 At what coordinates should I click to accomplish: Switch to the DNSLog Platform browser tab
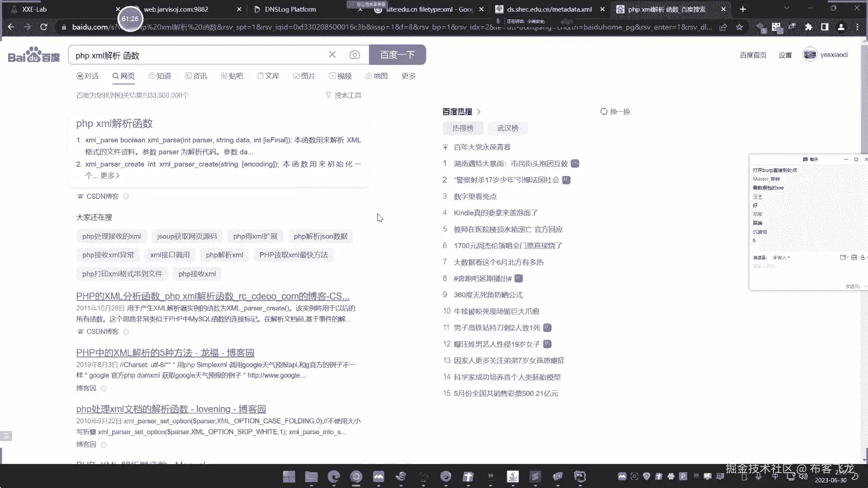pyautogui.click(x=290, y=9)
